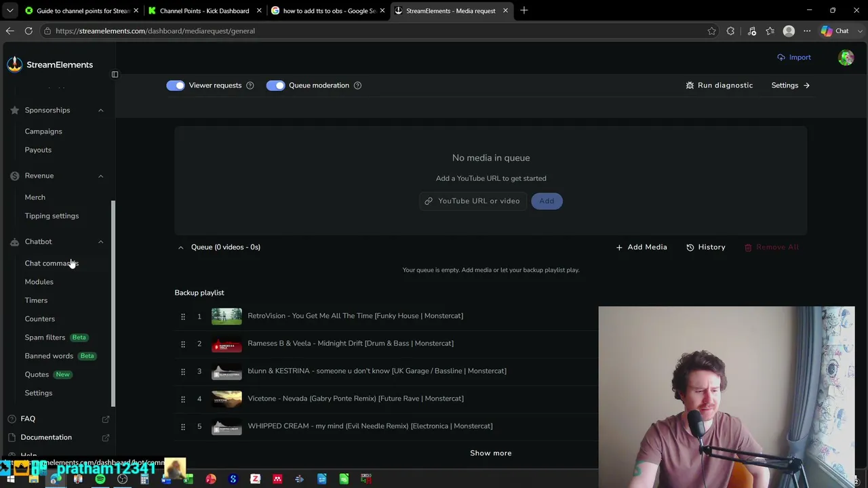This screenshot has height=488, width=868.
Task: Click the Documentation external link icon
Action: click(x=106, y=438)
